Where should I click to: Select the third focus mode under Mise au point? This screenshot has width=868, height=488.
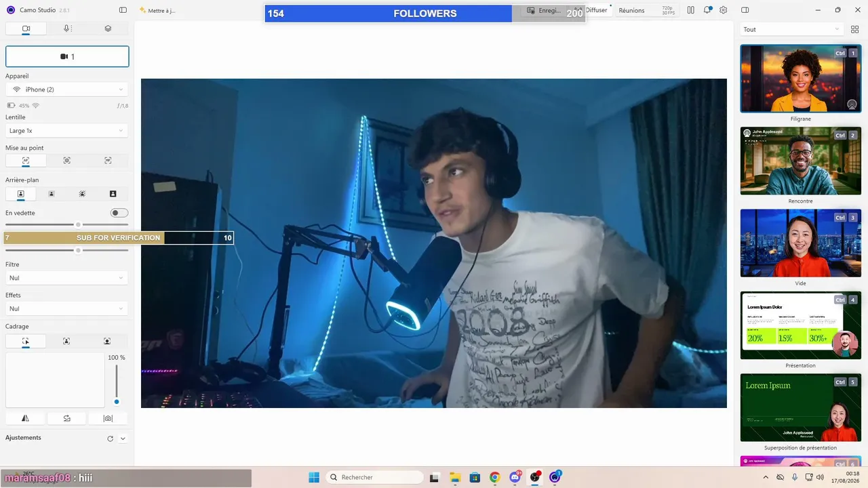click(x=108, y=161)
